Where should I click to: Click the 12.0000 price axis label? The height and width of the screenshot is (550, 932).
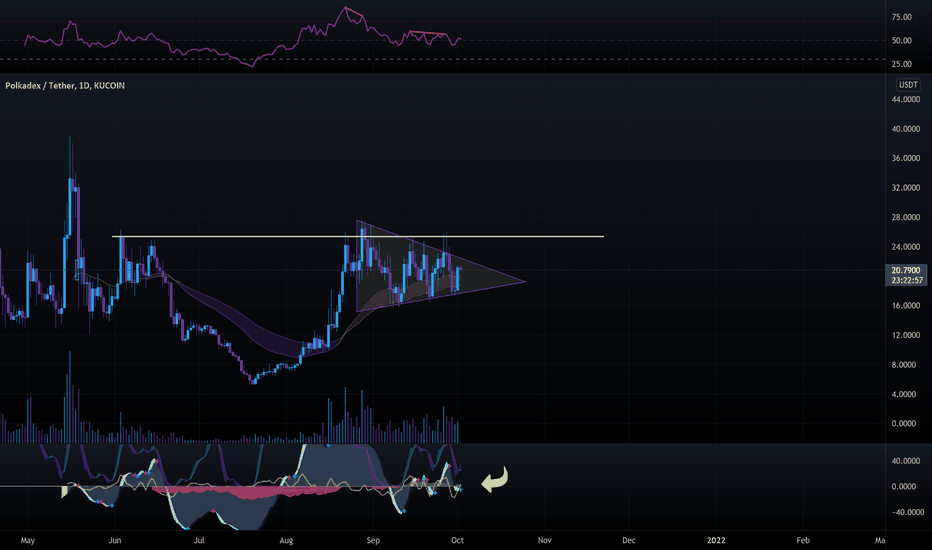point(905,335)
